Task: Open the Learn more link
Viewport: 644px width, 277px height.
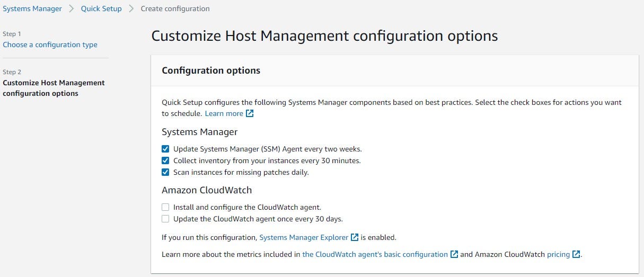Action: point(224,113)
